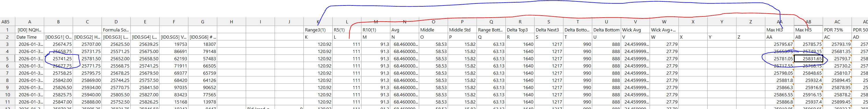The width and height of the screenshot is (868, 109).
Task: Click the cell with value 25842.00
Action: point(58,80)
